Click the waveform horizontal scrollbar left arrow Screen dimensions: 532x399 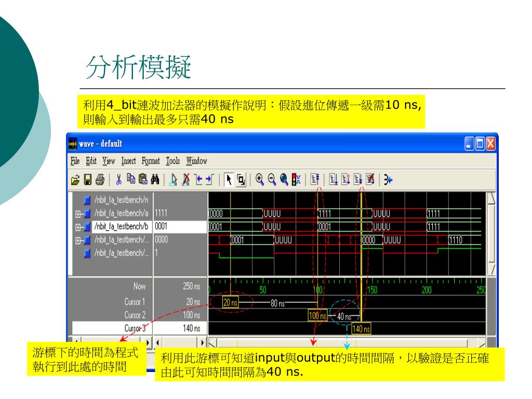[x=212, y=343]
